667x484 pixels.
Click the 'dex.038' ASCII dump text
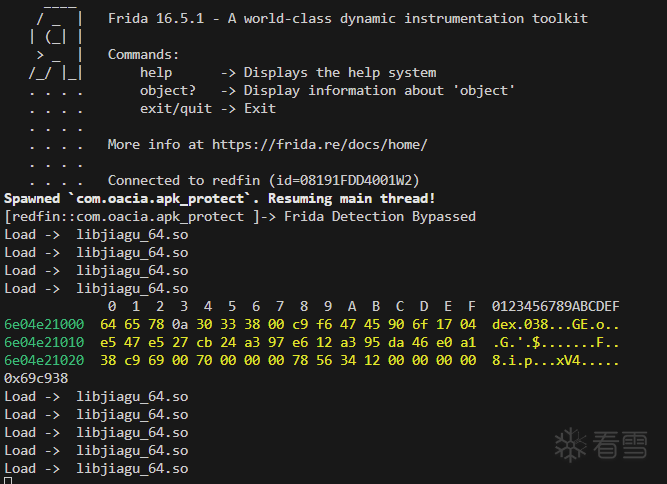click(521, 324)
